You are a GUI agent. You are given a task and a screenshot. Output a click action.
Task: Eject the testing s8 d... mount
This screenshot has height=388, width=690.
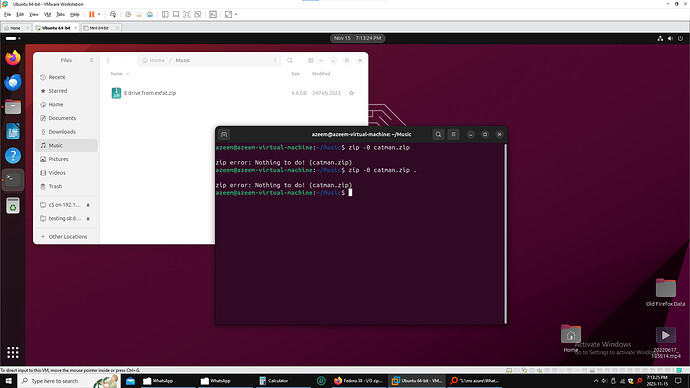click(x=88, y=219)
